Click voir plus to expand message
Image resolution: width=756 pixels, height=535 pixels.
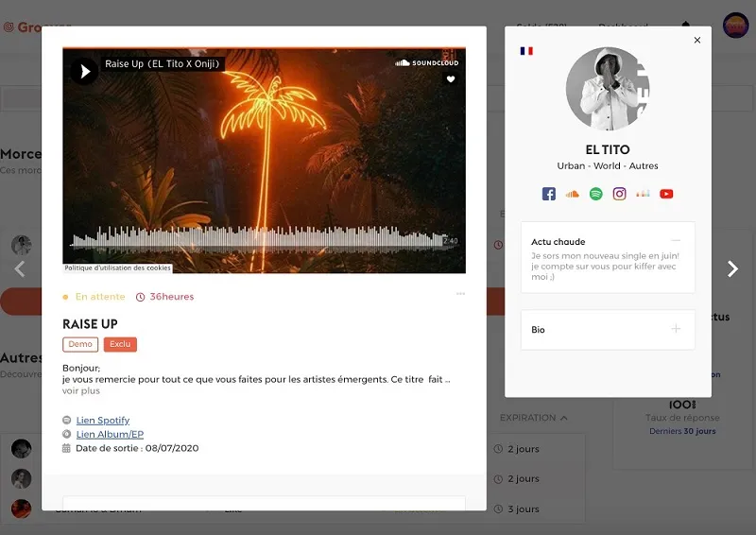81,390
